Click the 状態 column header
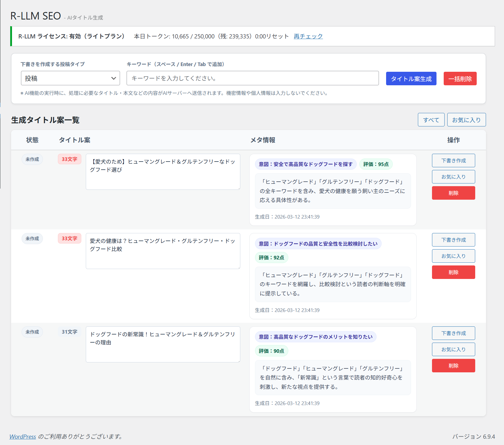The height and width of the screenshot is (445, 504). click(32, 140)
